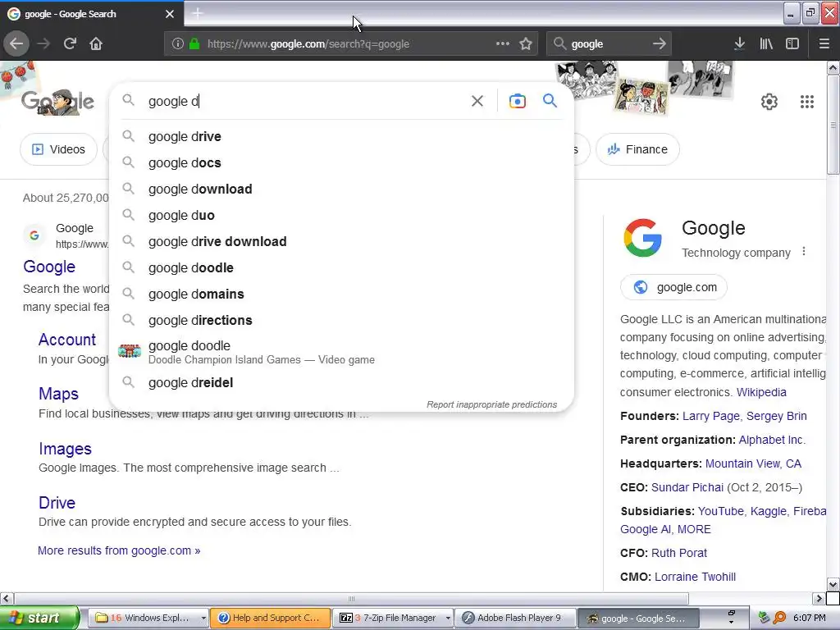Screen dimensions: 840x630
Task: Search by image with the camera icon
Action: click(517, 101)
